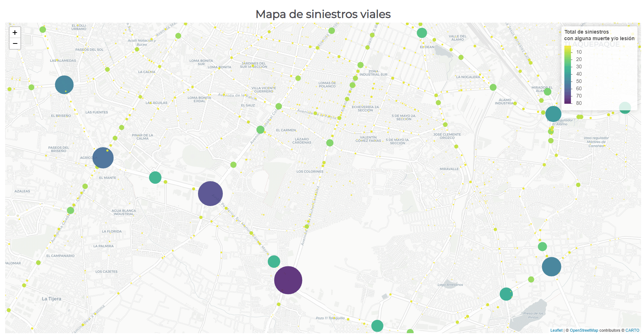
Task: Open the OpenStreetMap contributors link
Action: [x=584, y=330]
